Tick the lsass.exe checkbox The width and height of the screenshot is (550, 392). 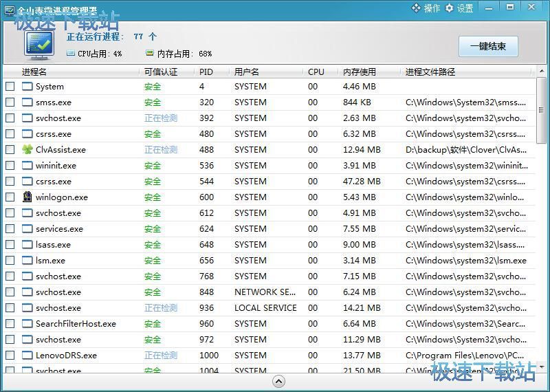pyautogui.click(x=10, y=245)
